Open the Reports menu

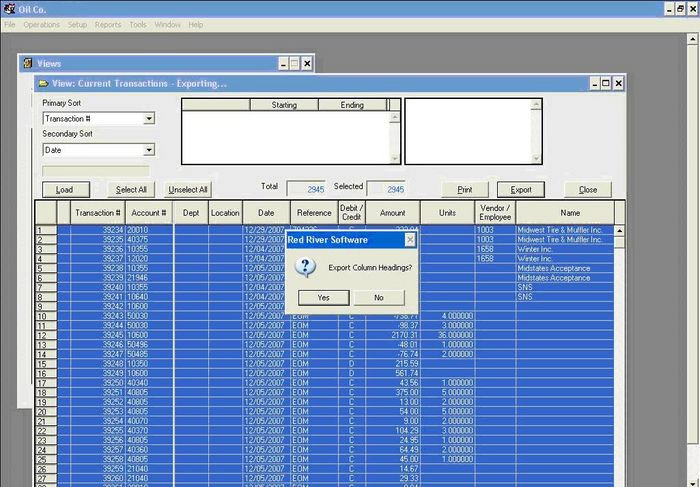[108, 25]
